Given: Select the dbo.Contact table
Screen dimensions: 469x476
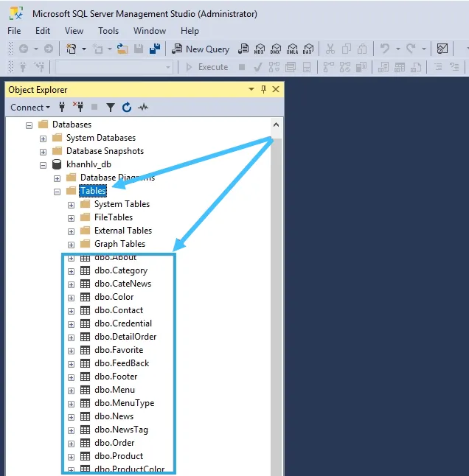Looking at the screenshot, I should pyautogui.click(x=119, y=310).
